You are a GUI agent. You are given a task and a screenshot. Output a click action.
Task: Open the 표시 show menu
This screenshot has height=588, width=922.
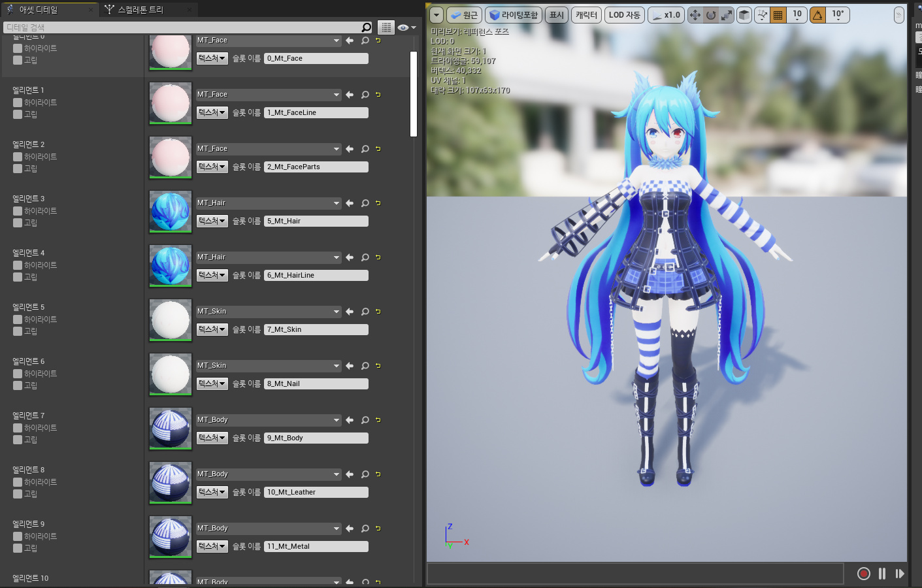pos(557,15)
